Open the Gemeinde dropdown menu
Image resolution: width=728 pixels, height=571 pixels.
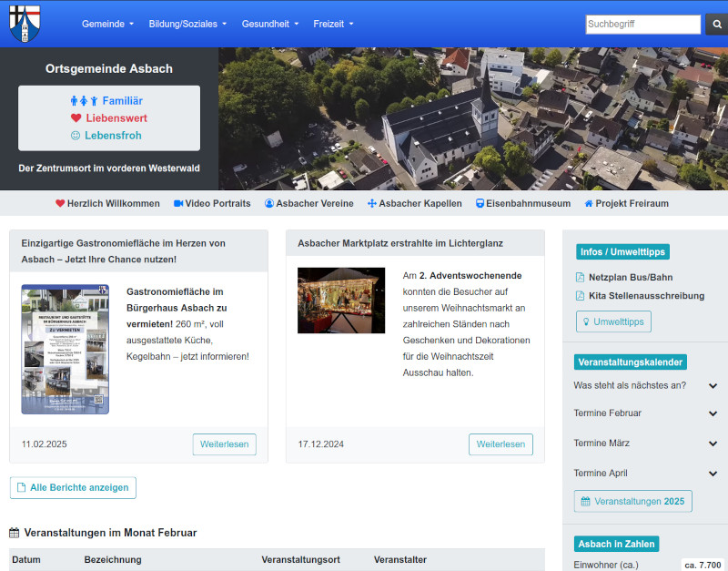pyautogui.click(x=107, y=24)
